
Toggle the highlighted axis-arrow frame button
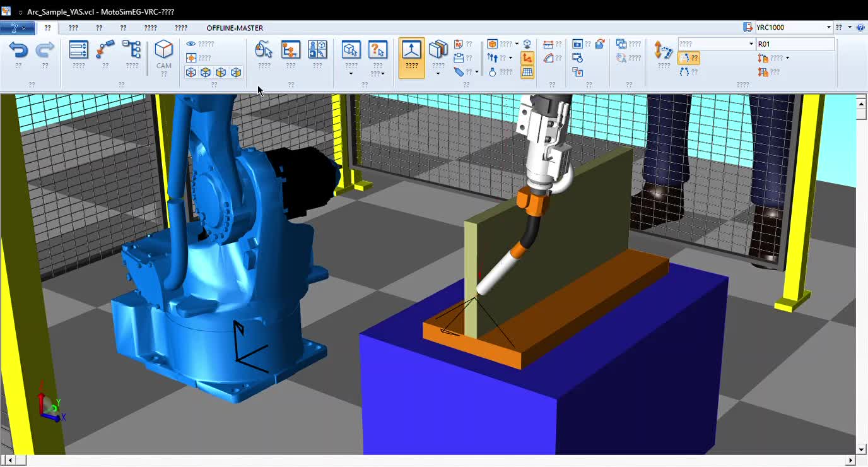[527, 58]
